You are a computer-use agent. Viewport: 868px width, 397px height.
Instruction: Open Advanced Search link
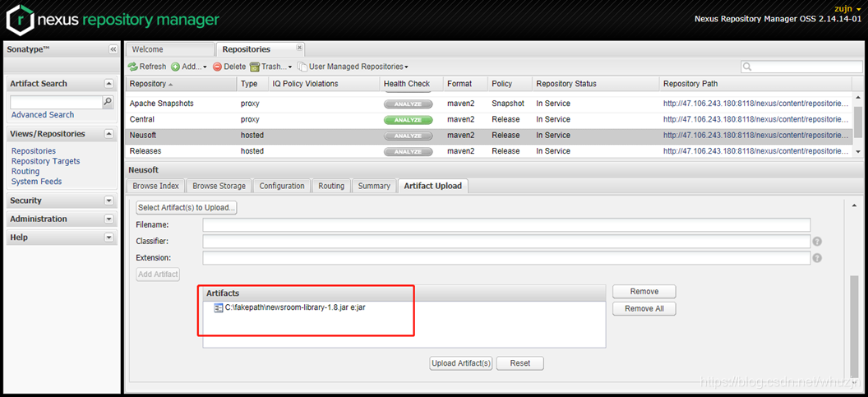(x=43, y=114)
